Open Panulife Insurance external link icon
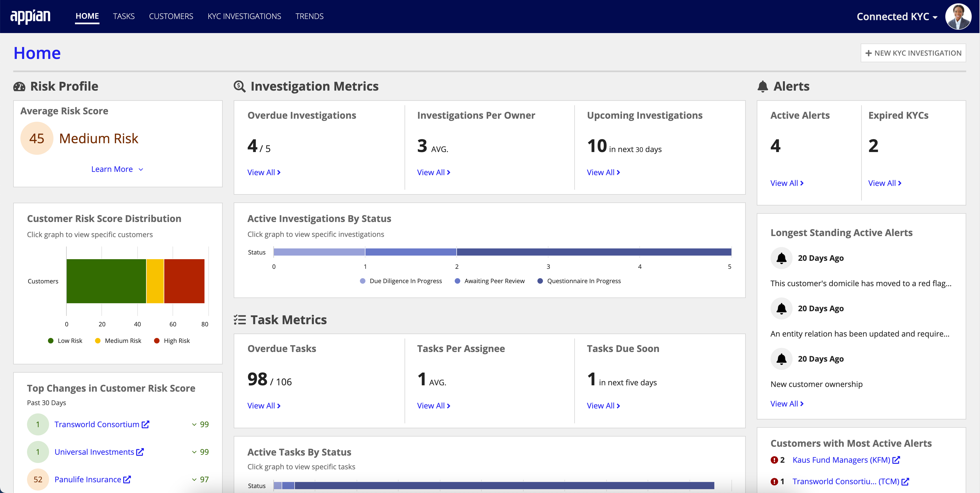The height and width of the screenshot is (493, 980). [127, 480]
